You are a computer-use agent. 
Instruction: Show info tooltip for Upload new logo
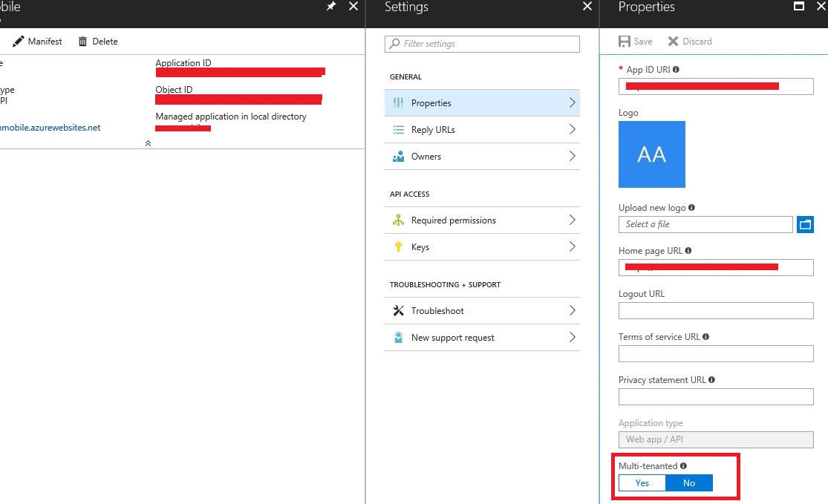tap(692, 207)
